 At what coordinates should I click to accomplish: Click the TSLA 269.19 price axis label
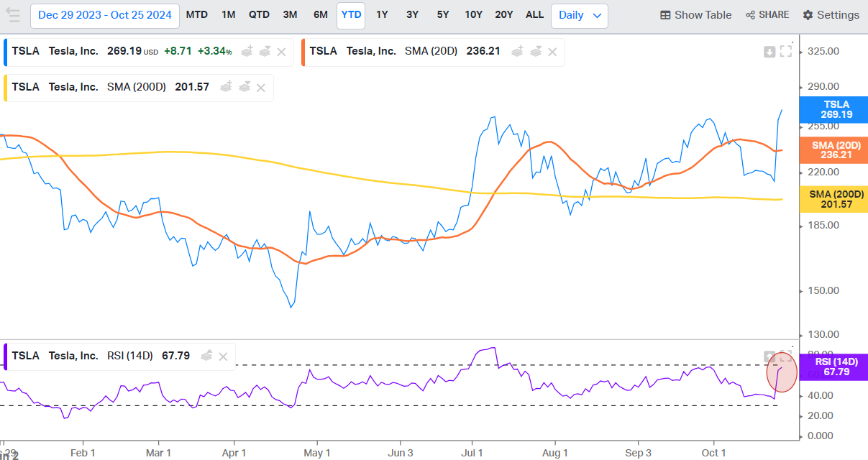pos(834,109)
